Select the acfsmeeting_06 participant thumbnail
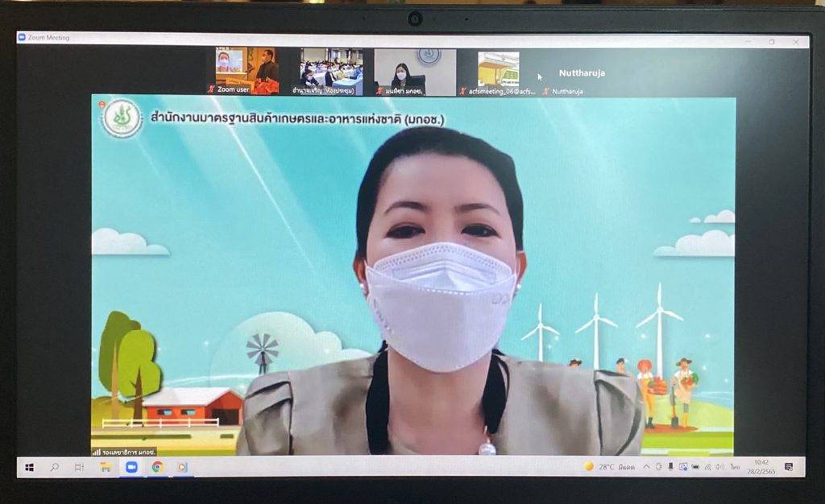This screenshot has height=504, width=825. (x=498, y=68)
